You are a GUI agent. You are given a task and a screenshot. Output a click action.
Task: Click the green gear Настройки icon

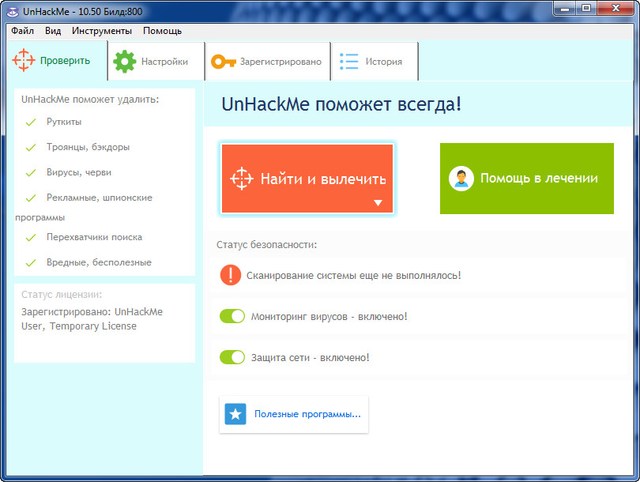(x=124, y=62)
